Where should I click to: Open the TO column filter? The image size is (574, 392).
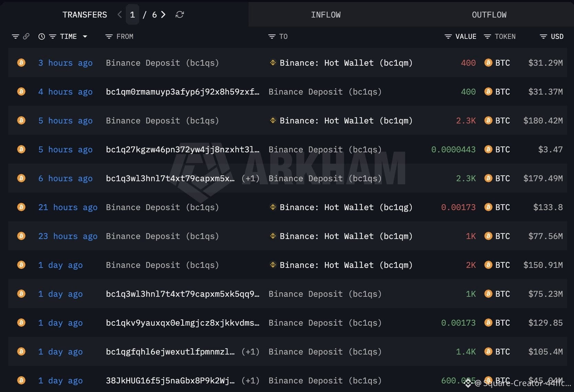272,36
